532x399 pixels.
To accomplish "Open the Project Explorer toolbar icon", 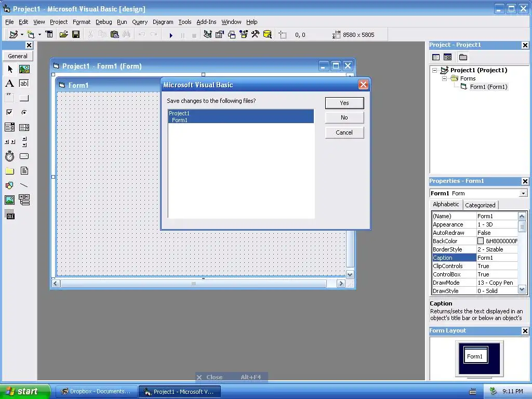I will [208, 35].
